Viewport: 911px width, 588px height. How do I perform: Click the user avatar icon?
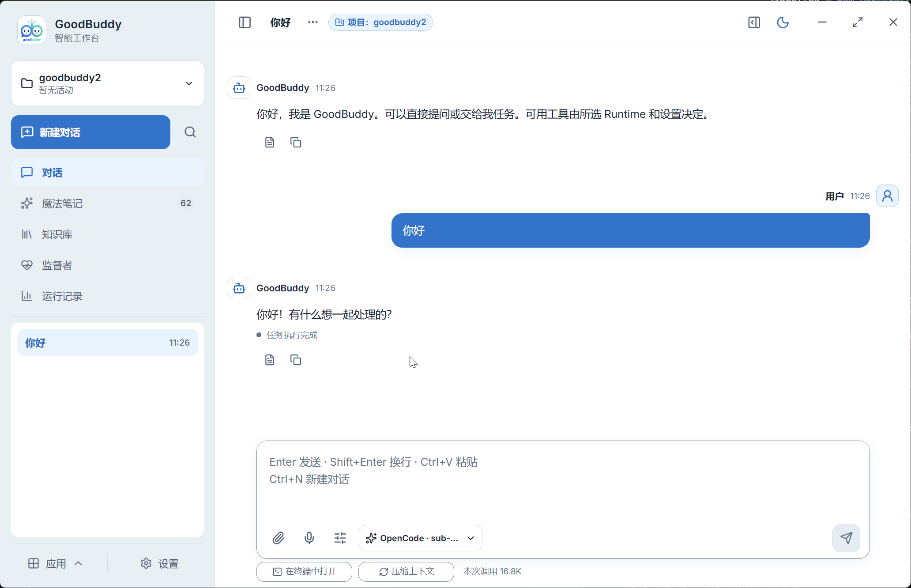887,196
